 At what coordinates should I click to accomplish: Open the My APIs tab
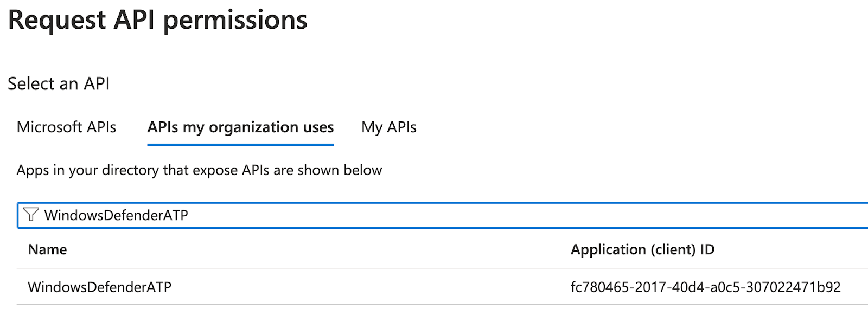pyautogui.click(x=388, y=127)
